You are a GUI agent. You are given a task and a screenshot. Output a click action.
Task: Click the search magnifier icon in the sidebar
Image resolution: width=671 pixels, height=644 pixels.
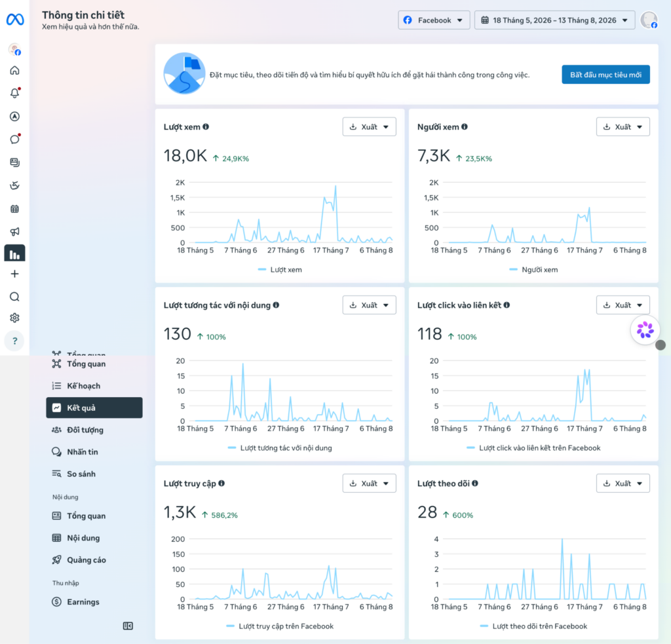[14, 297]
